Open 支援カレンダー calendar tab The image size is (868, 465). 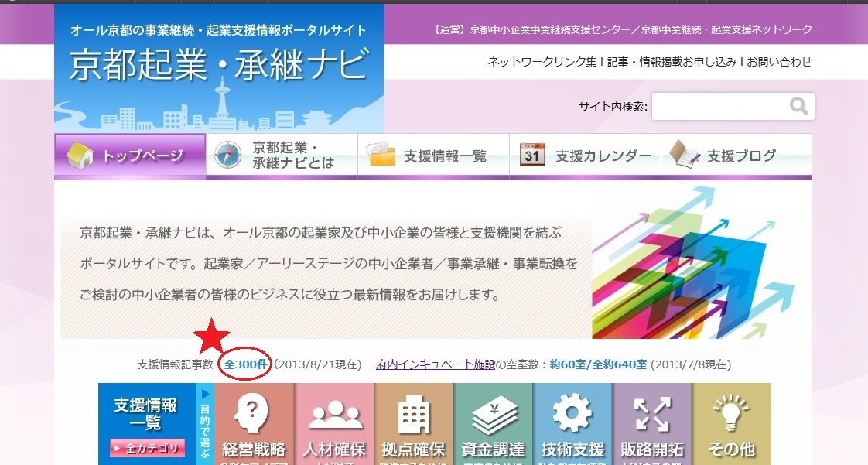(585, 156)
